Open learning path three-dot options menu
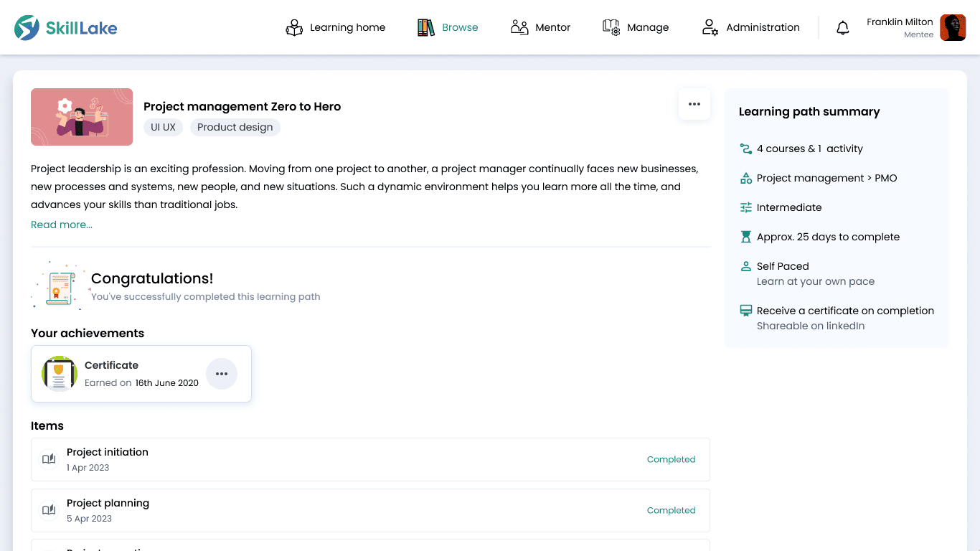Screen dimensions: 980x551 click(694, 104)
